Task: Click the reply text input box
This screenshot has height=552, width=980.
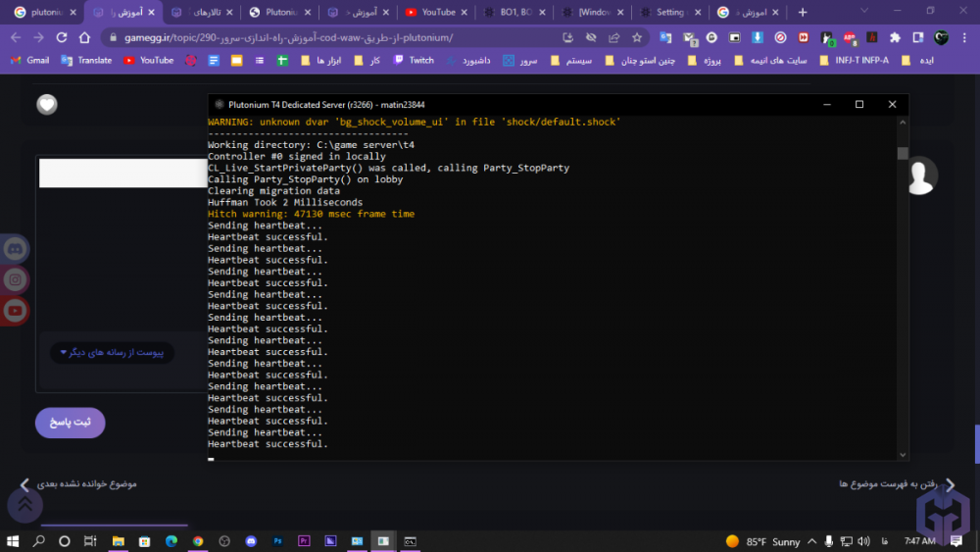Action: tap(122, 173)
